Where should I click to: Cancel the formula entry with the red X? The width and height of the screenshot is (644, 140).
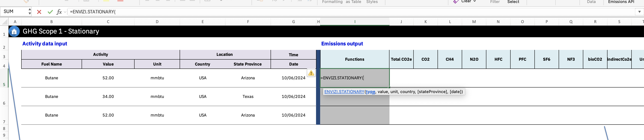39,12
